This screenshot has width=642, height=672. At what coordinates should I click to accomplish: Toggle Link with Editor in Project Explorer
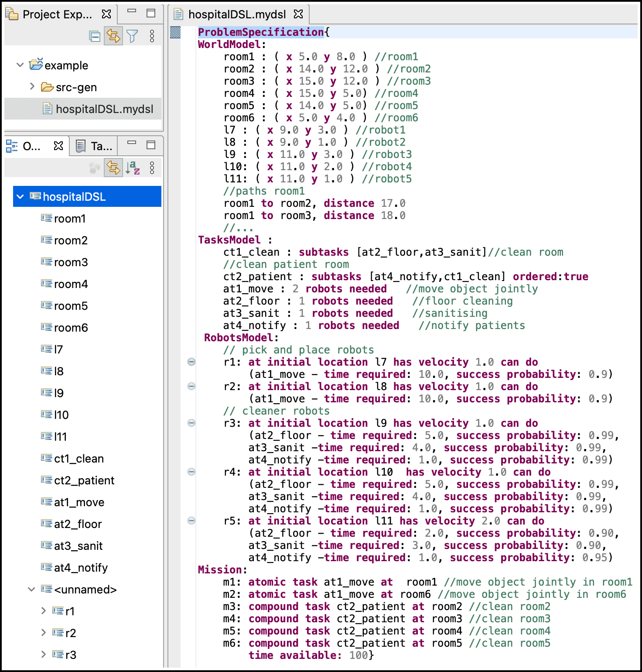[x=113, y=36]
